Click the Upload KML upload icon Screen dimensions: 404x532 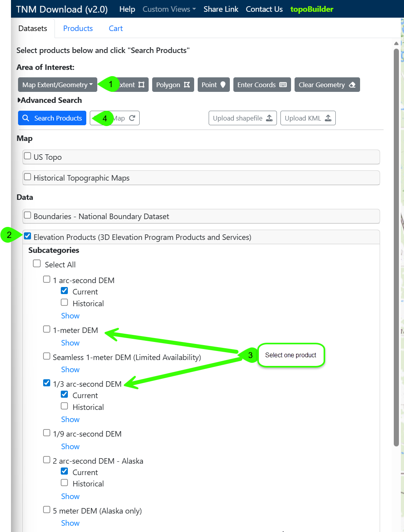tap(328, 118)
